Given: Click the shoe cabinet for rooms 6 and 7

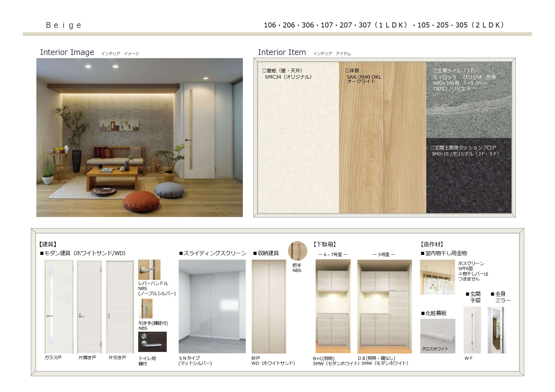Looking at the screenshot, I should point(333,306).
